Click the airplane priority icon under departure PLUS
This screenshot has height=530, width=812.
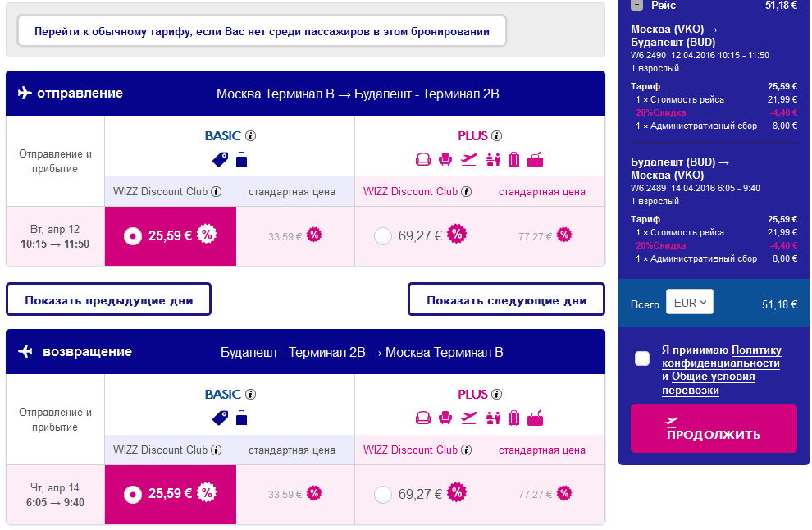[x=469, y=160]
